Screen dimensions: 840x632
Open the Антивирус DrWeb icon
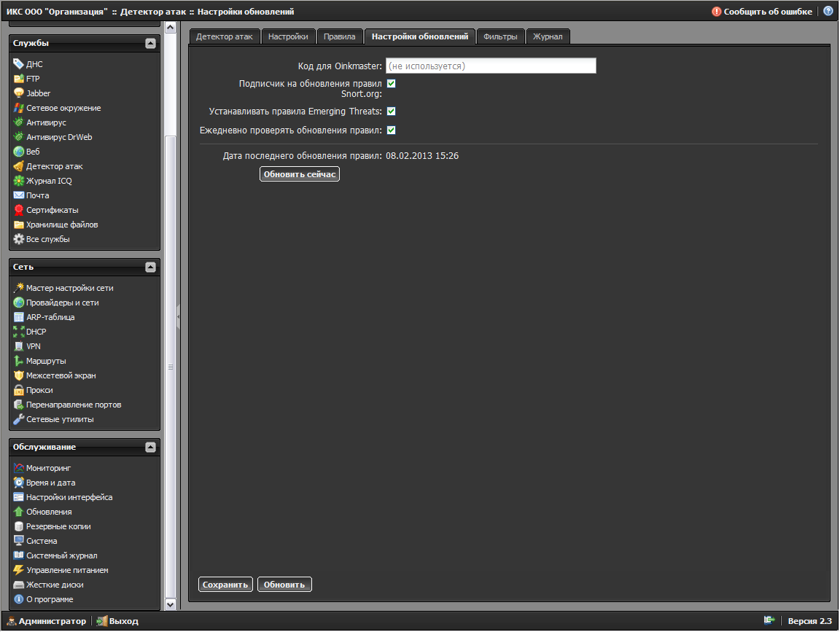[19, 137]
